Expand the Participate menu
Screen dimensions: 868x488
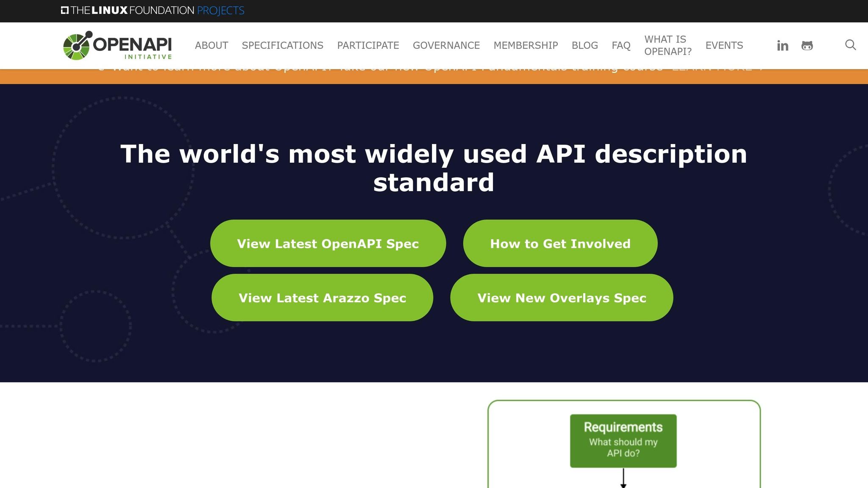point(368,45)
